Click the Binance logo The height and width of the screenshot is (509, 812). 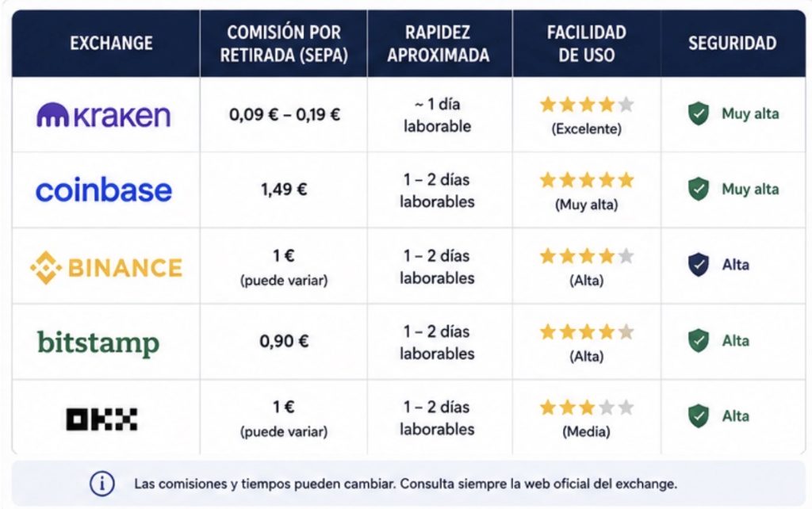(106, 268)
